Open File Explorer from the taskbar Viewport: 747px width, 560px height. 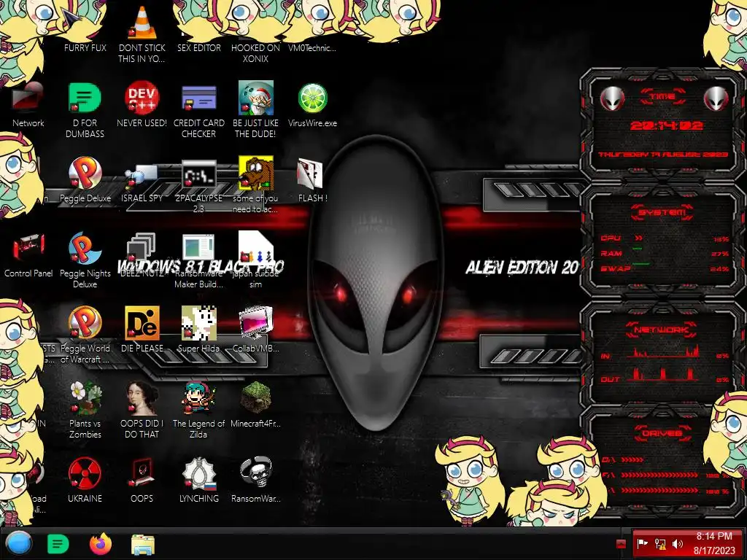(142, 545)
